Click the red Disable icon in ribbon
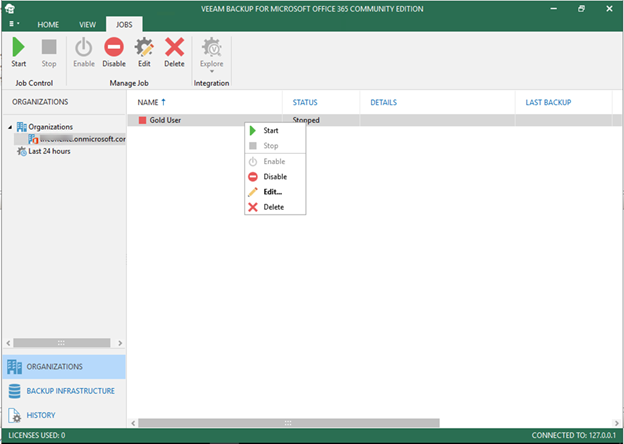This screenshot has width=624, height=444. coord(114,47)
